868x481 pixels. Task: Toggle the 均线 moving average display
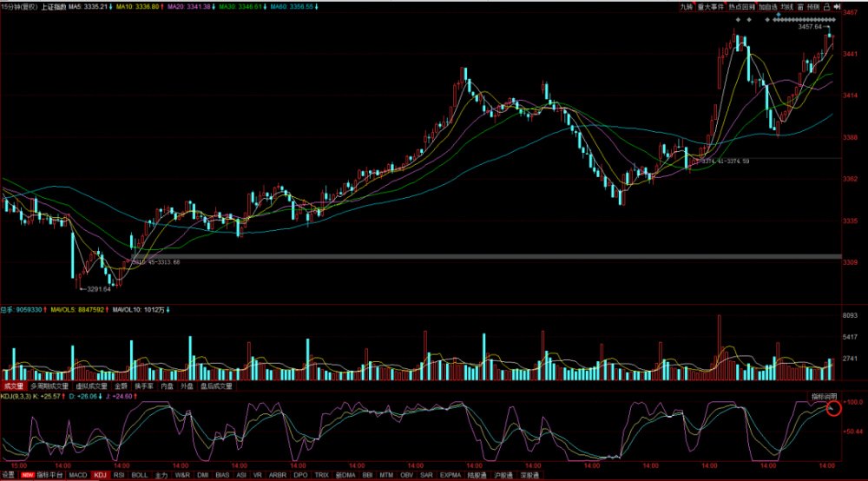pos(787,7)
